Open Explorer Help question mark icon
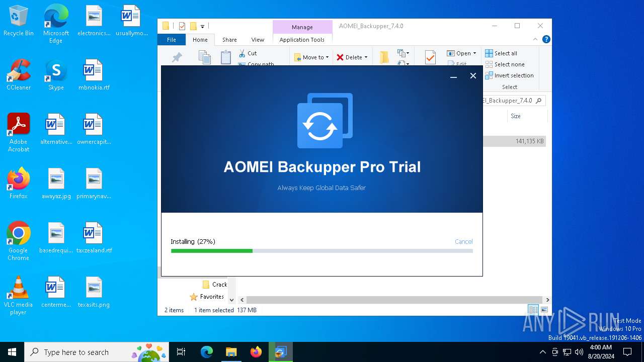The image size is (644, 362). [546, 39]
